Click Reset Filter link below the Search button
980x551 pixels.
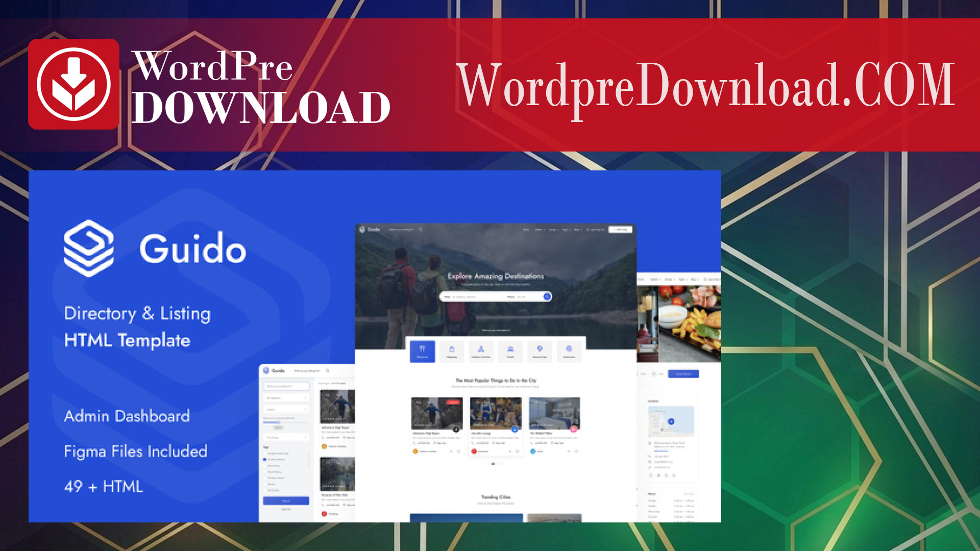point(286,509)
